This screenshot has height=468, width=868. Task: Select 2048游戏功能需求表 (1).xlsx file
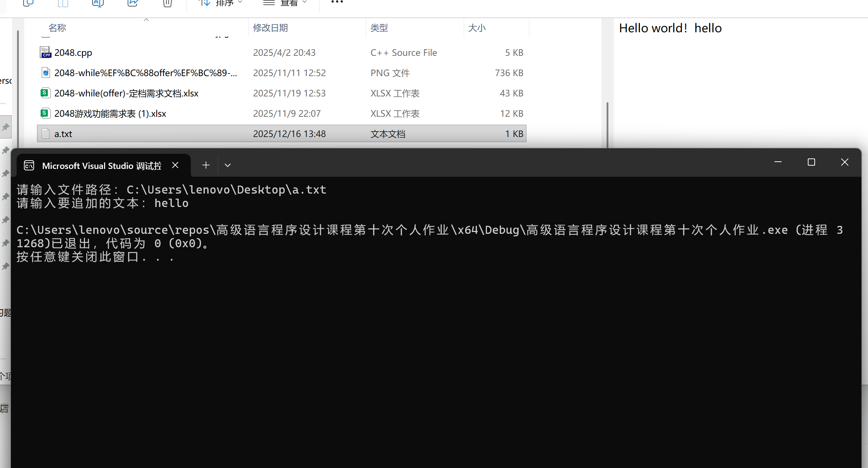[x=110, y=113]
